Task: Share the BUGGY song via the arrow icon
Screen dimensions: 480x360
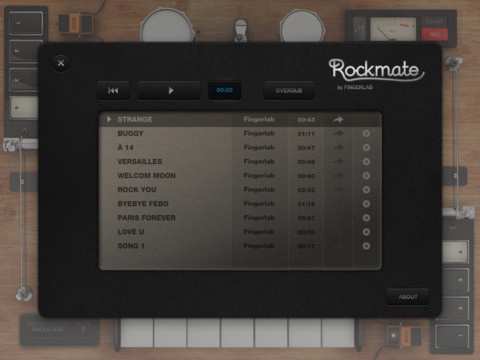Action: point(338,133)
